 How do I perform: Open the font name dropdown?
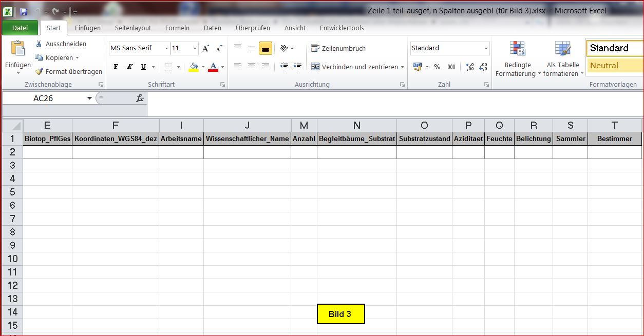tap(166, 48)
